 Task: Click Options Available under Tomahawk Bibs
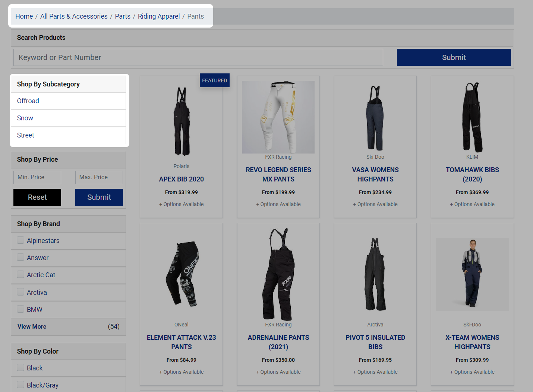(x=472, y=204)
